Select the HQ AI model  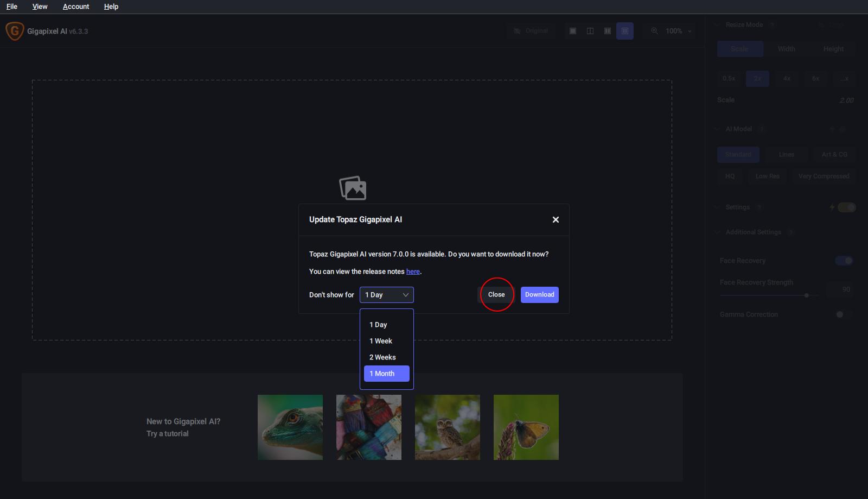pyautogui.click(x=730, y=176)
